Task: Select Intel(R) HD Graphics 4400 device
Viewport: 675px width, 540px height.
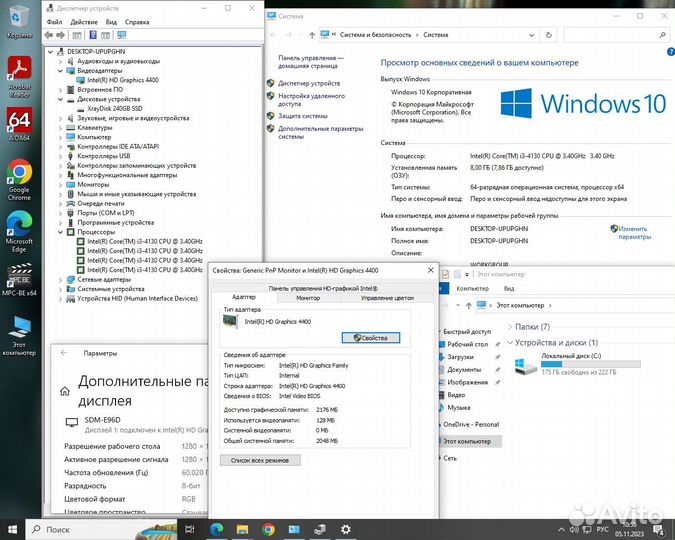Action: (x=123, y=80)
